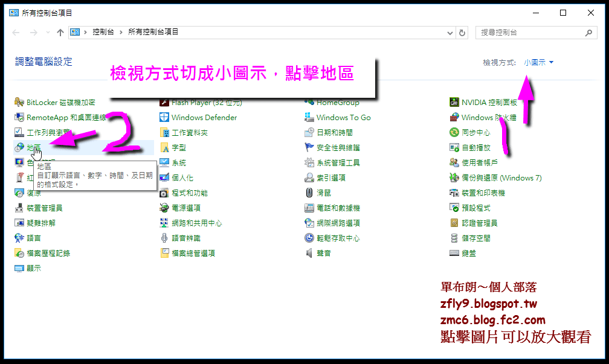Open the 裝置和印表機 icon
This screenshot has height=364, width=609.
[454, 193]
